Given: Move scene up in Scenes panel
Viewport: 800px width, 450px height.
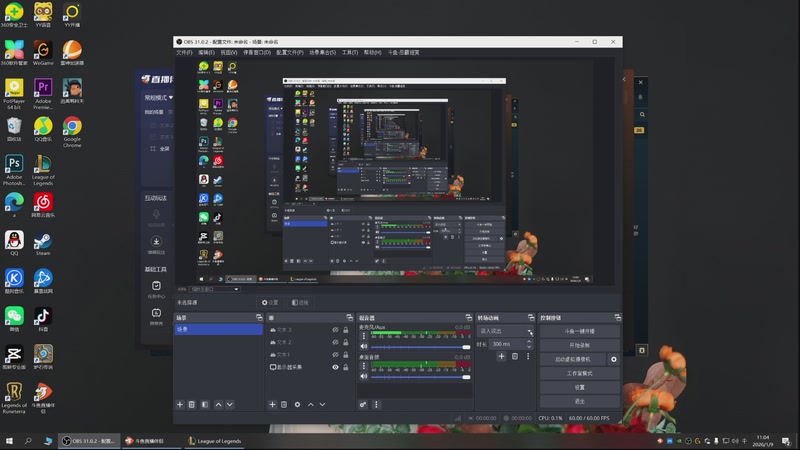Looking at the screenshot, I should [x=218, y=405].
